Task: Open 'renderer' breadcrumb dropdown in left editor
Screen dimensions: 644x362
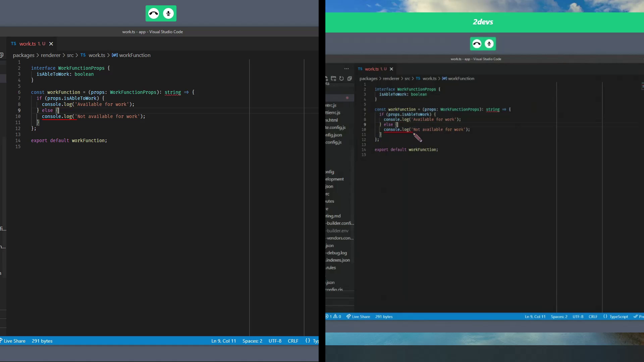Action: pyautogui.click(x=51, y=55)
